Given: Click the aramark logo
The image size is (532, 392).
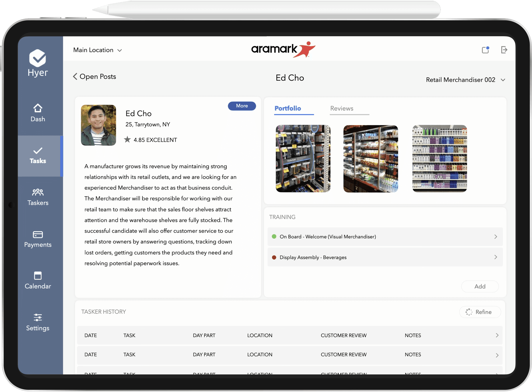Looking at the screenshot, I should coord(283,49).
